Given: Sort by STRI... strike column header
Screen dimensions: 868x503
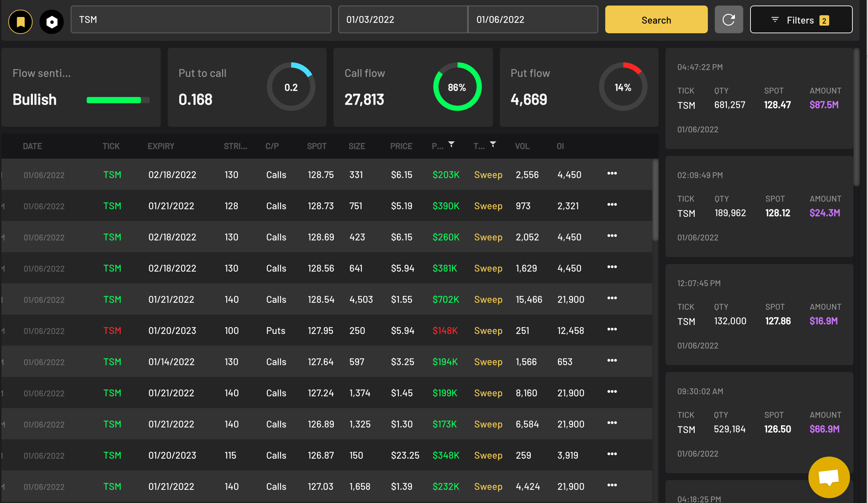Looking at the screenshot, I should click(235, 146).
